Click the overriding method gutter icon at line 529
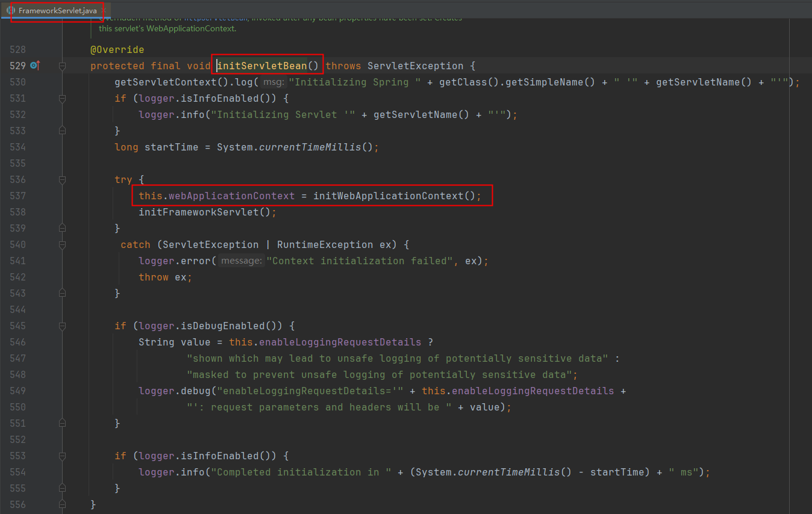Viewport: 812px width, 514px height. click(34, 65)
